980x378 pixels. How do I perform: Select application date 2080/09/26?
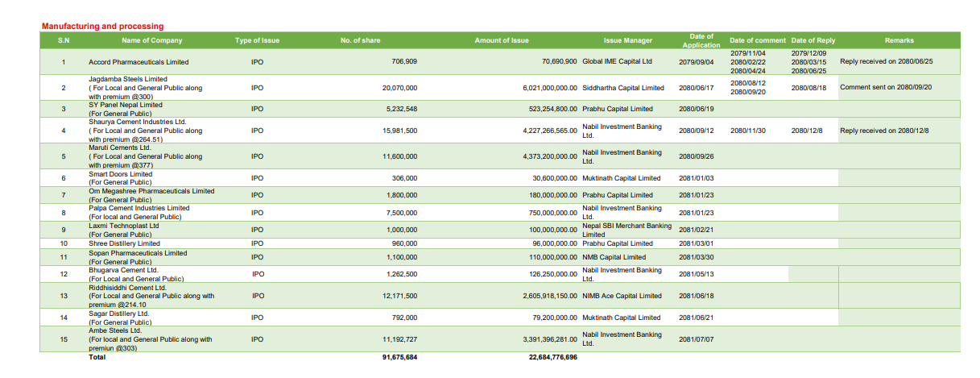pyautogui.click(x=697, y=156)
